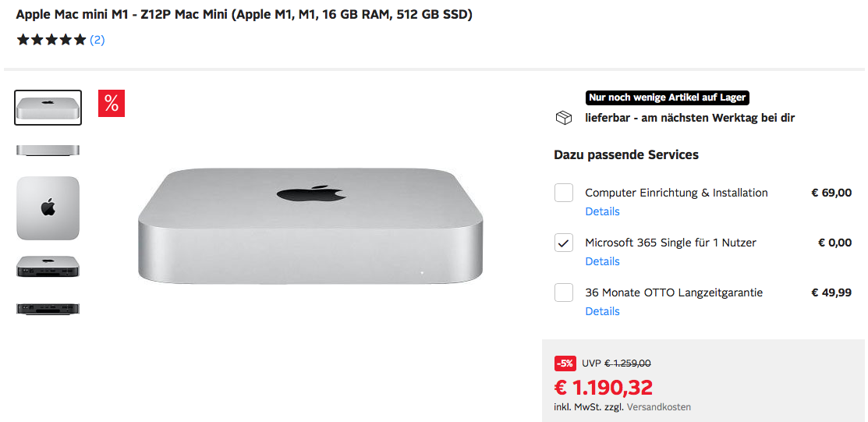Screen dimensions: 868x422
Task: Click the red percent sale badge
Action: click(x=112, y=104)
